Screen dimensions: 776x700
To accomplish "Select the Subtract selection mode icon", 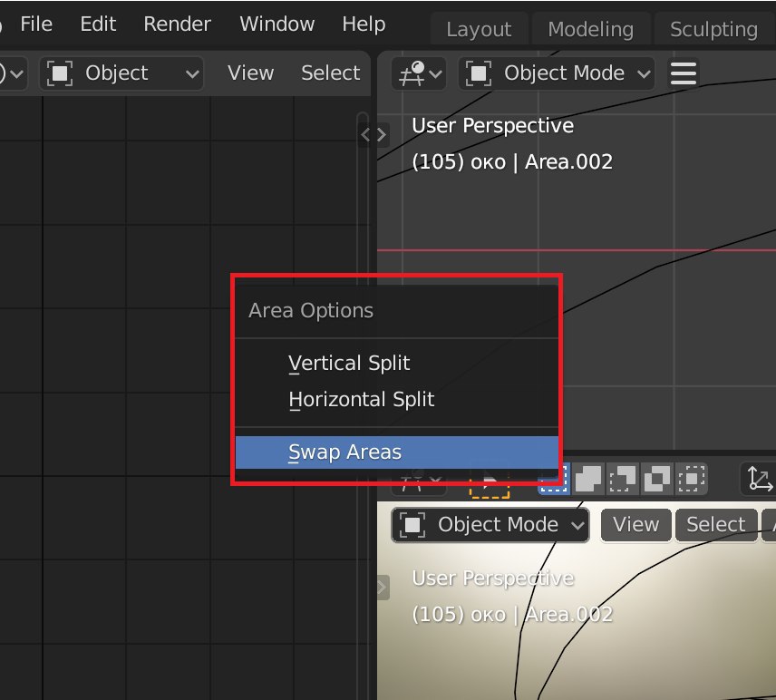I will [622, 479].
